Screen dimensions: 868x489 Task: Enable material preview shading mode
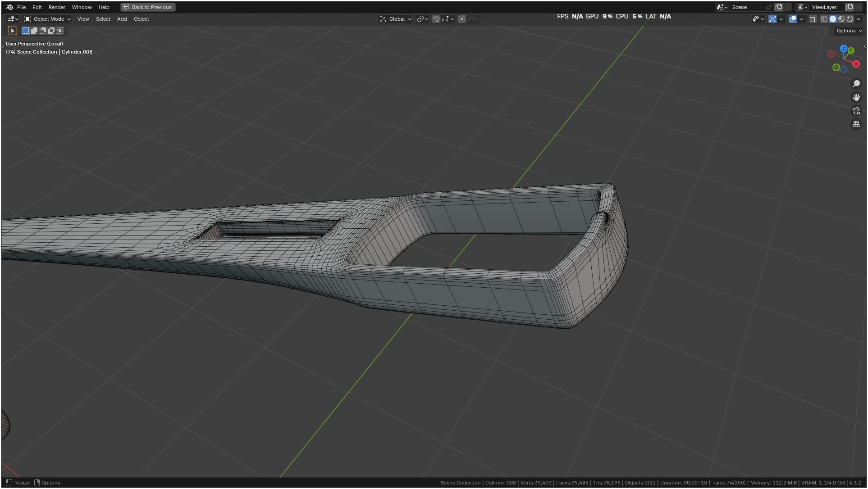[841, 19]
